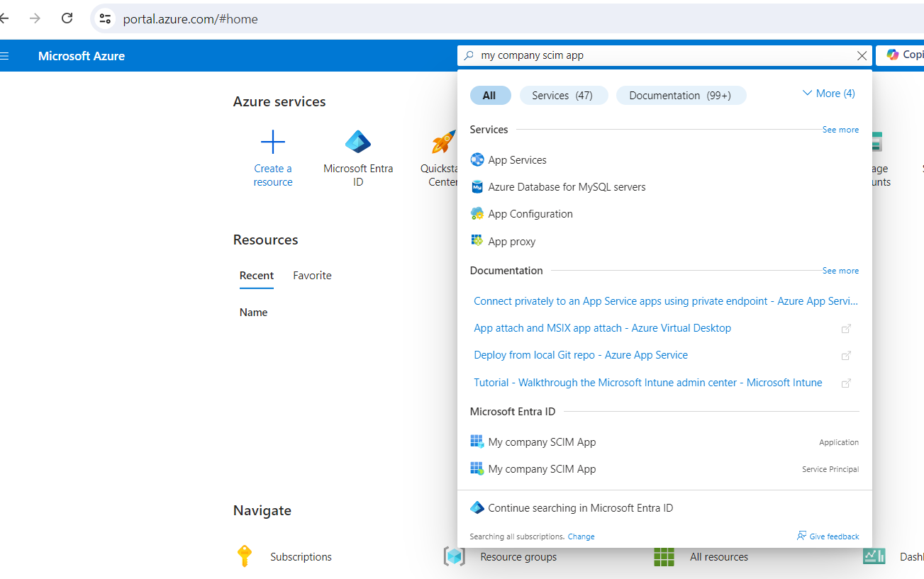Go forward in browser history
The width and height of the screenshot is (924, 579).
(35, 18)
